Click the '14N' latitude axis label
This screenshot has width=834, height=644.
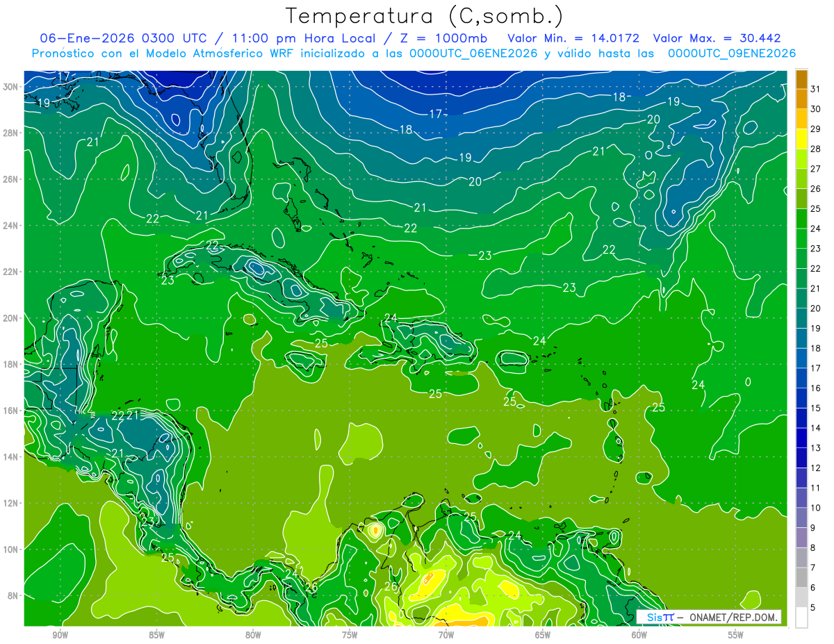(11, 457)
